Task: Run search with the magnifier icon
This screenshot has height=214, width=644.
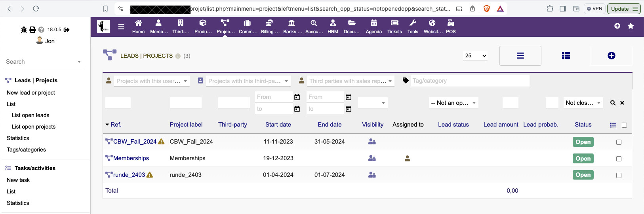Action: coord(613,103)
